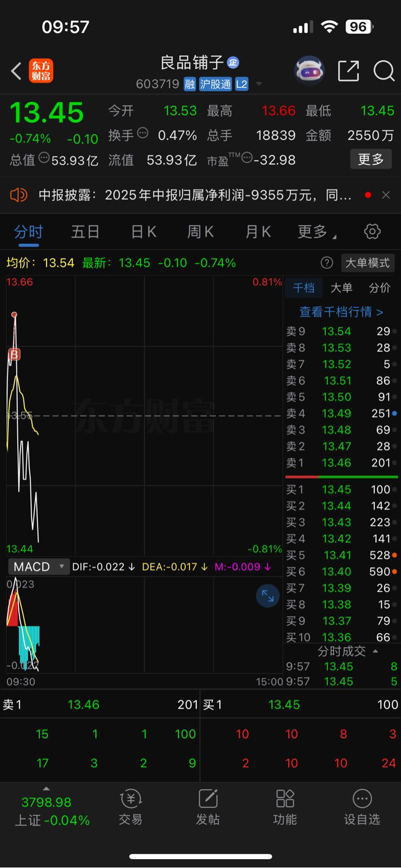The image size is (401, 868).
Task: Tap the 沪股通 badge
Action: [x=215, y=84]
